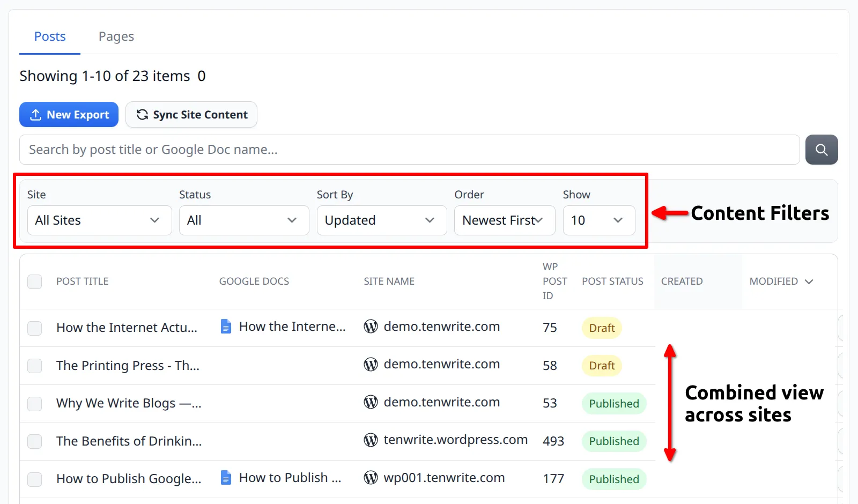Image resolution: width=858 pixels, height=504 pixels.
Task: Click the upload icon on New Export
Action: [x=35, y=114]
